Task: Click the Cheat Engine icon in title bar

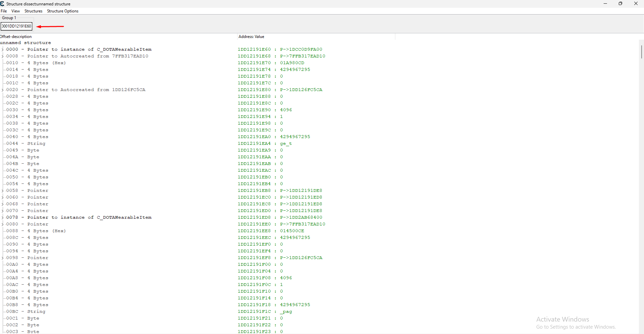Action: coord(2,4)
